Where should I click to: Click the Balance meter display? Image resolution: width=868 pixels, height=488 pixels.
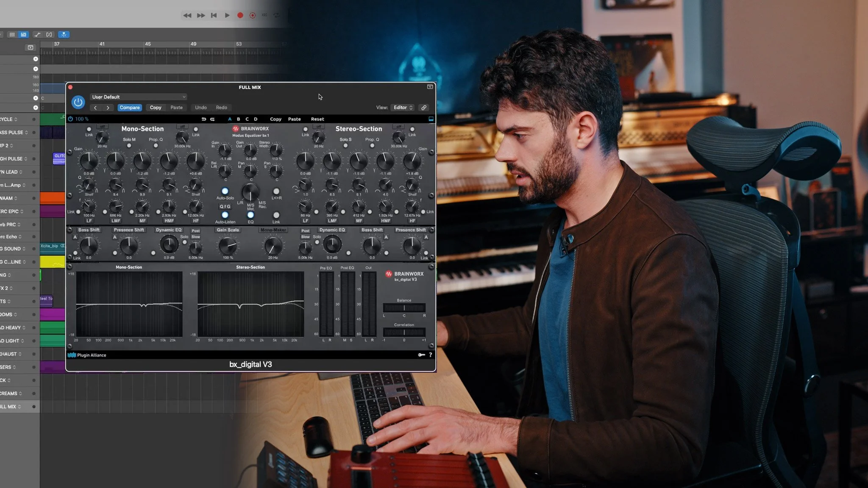404,308
